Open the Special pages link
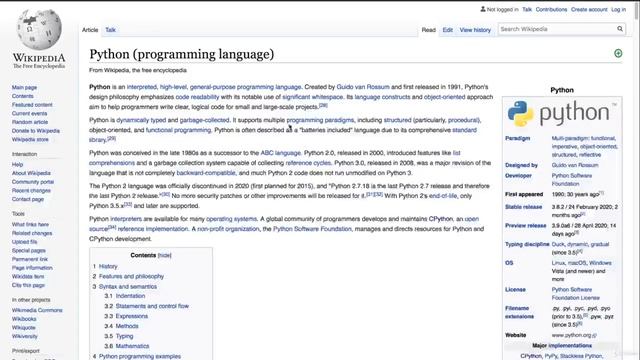Screen dimensions: 640x360 tap(29, 250)
